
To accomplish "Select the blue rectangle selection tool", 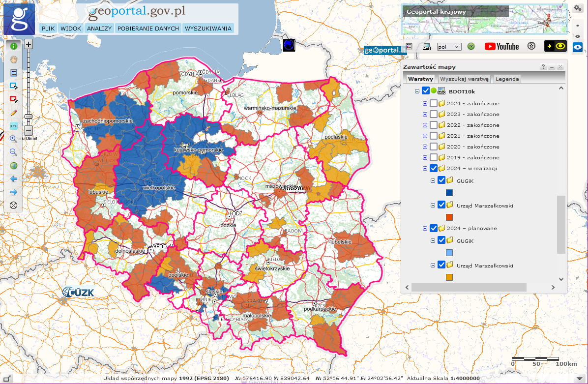I will tap(14, 86).
